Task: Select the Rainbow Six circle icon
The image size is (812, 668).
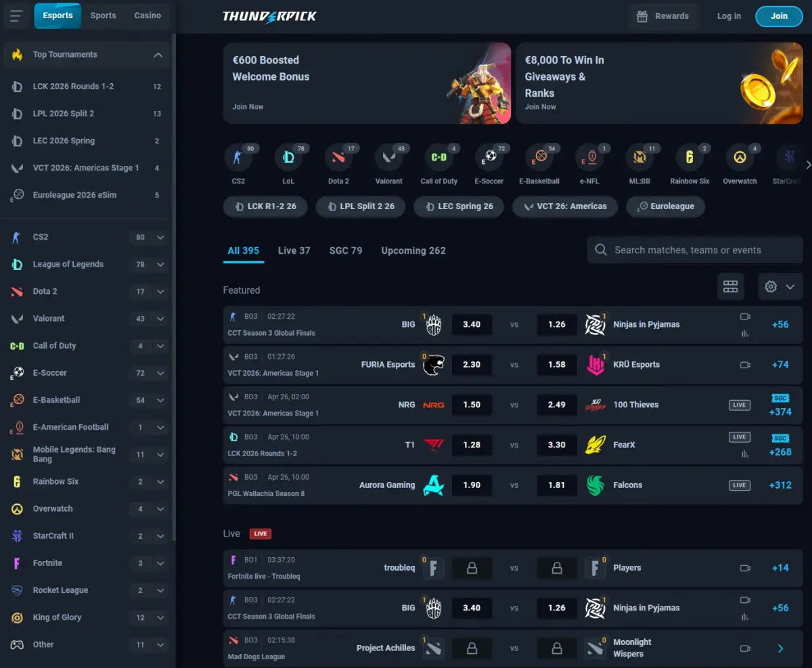Action: (690, 157)
